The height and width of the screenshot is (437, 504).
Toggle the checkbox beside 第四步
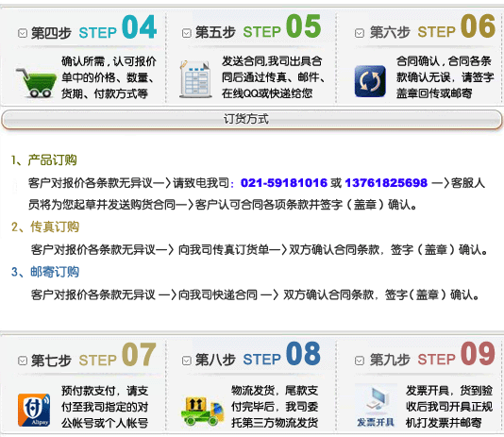(x=23, y=33)
